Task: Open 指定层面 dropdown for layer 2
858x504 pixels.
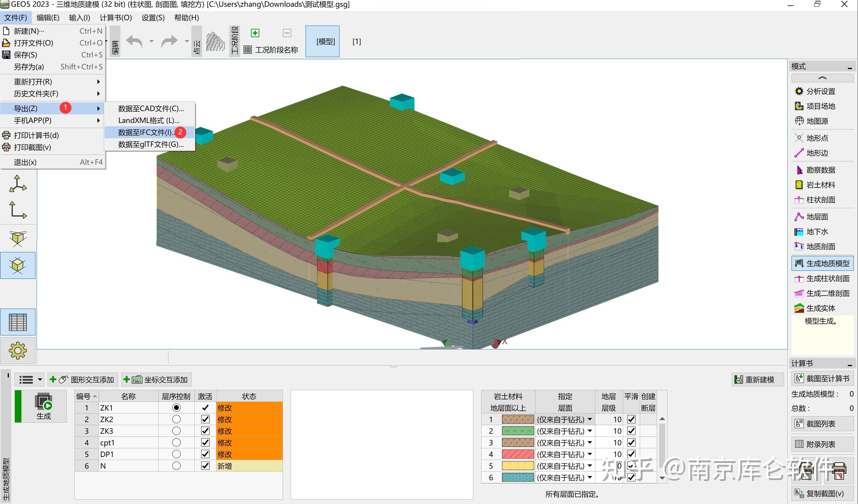Action: point(589,431)
